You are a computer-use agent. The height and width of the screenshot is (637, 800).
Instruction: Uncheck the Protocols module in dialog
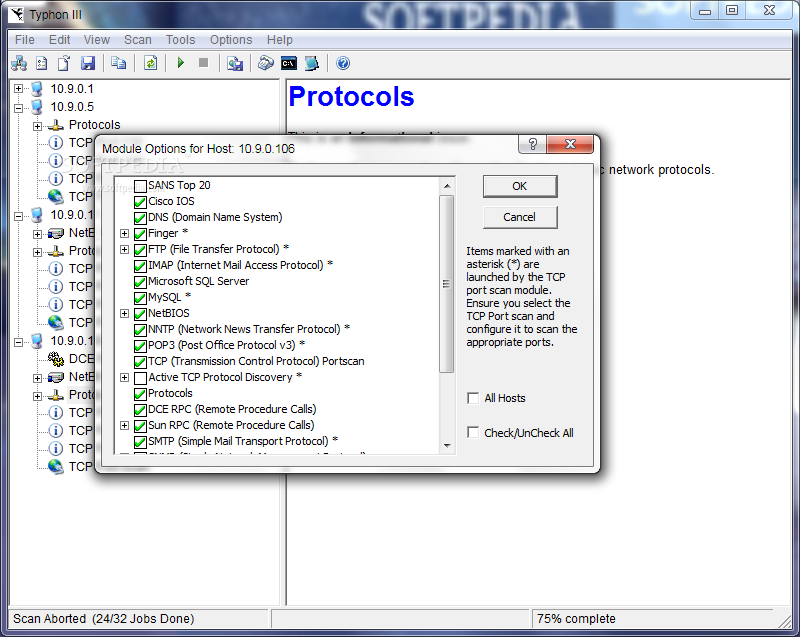pyautogui.click(x=140, y=394)
